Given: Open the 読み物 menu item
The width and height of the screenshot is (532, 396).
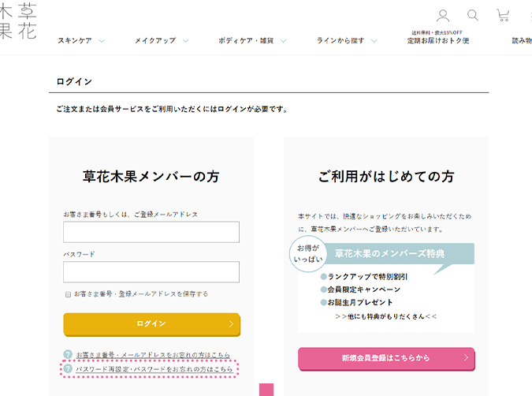Looking at the screenshot, I should tap(521, 40).
